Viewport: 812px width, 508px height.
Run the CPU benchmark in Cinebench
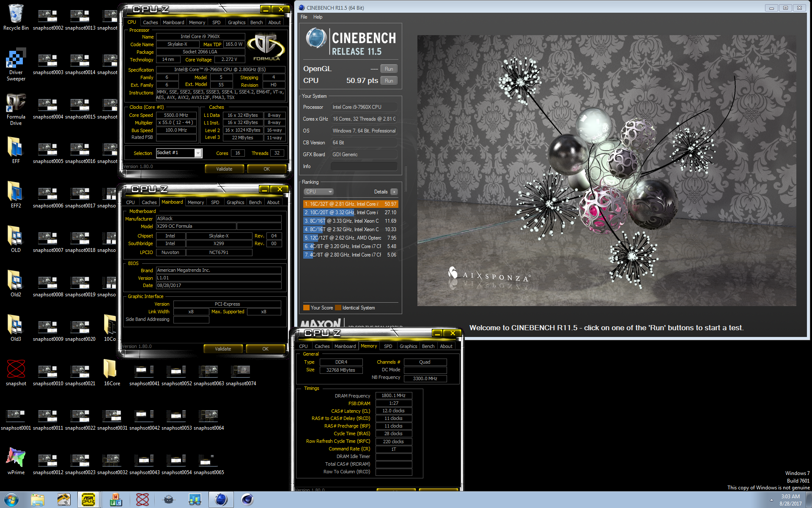pyautogui.click(x=389, y=81)
